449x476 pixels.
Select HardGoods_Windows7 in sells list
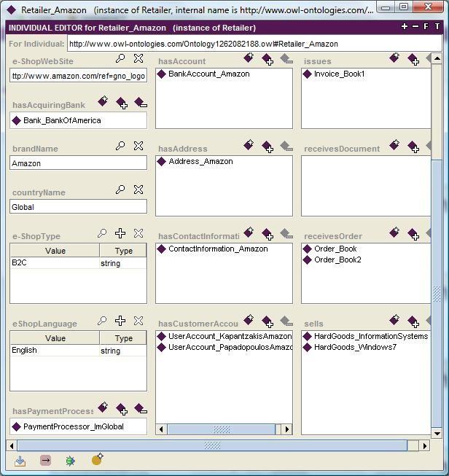[x=350, y=347]
